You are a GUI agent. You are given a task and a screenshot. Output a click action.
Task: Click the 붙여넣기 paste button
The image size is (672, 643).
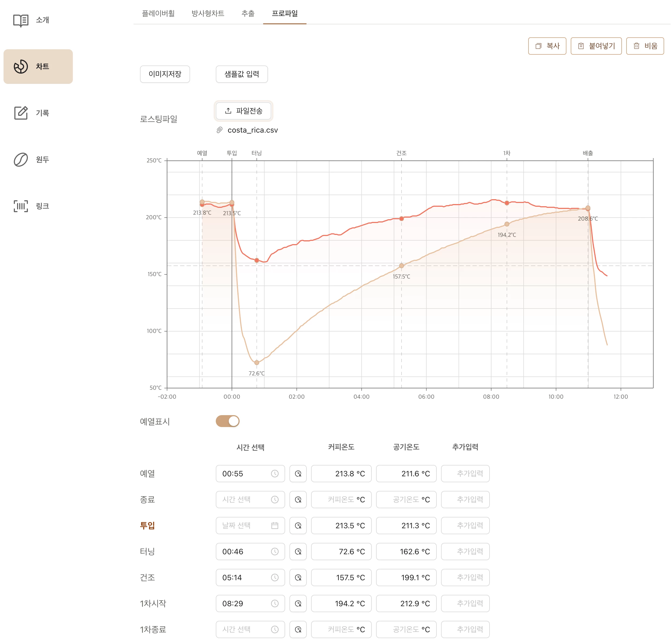click(596, 46)
